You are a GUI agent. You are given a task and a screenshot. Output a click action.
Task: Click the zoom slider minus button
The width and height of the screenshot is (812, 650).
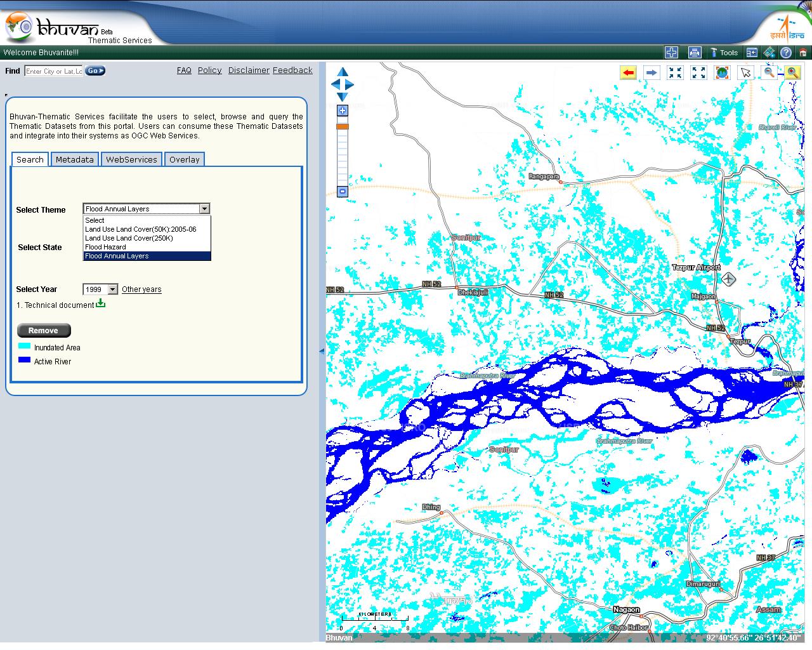point(343,191)
